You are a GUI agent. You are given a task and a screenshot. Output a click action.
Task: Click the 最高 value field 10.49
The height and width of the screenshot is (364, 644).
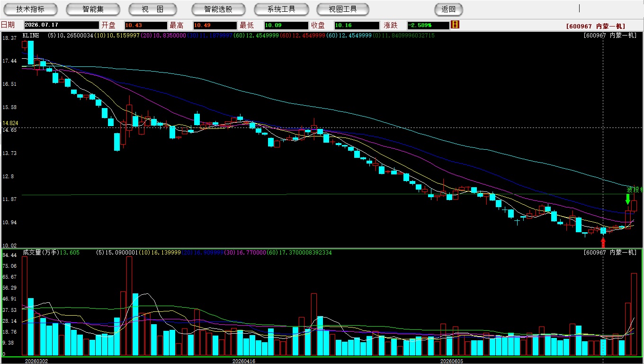click(x=215, y=25)
